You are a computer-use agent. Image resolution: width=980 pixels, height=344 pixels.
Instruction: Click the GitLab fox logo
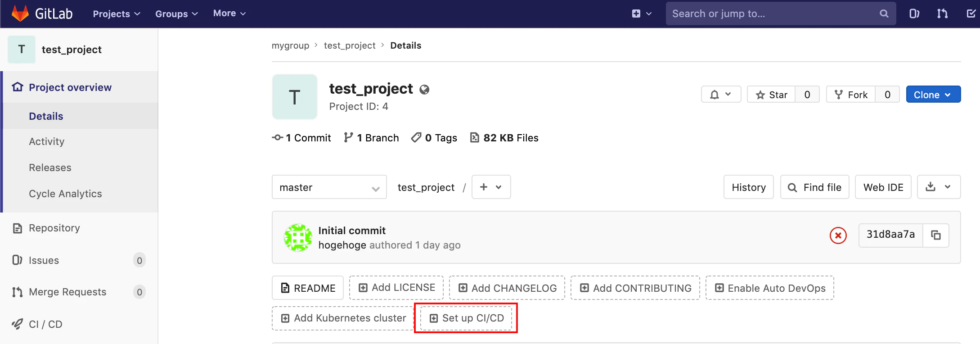(x=20, y=14)
